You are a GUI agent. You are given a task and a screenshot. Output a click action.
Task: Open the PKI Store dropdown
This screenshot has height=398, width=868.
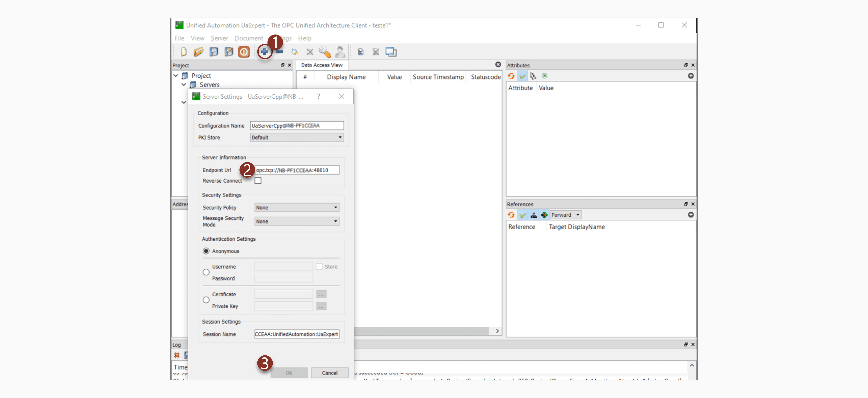[297, 137]
